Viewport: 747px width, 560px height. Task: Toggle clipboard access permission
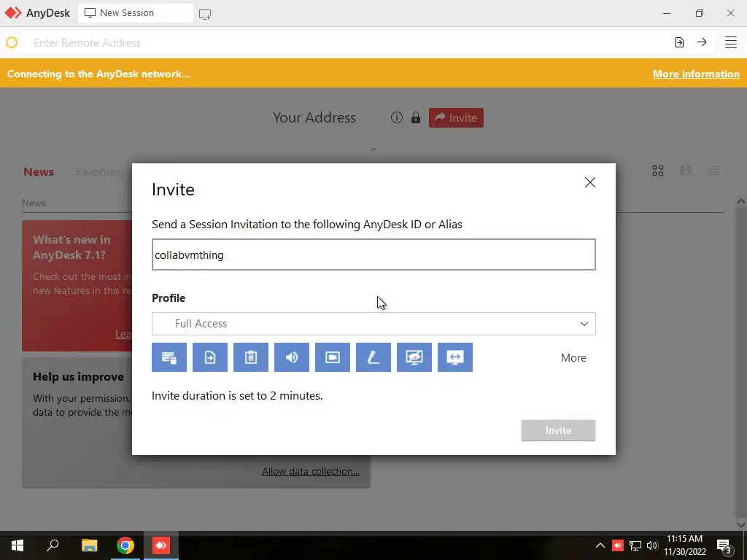251,357
